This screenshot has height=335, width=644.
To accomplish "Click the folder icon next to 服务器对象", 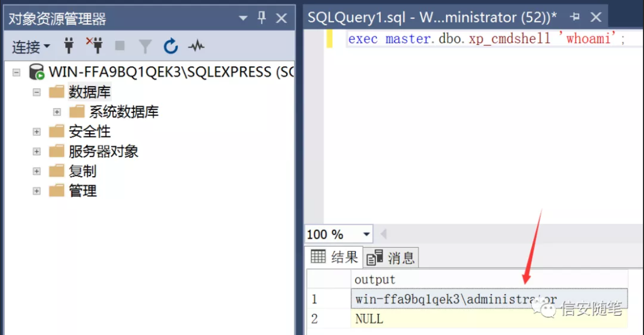I will tap(56, 151).
